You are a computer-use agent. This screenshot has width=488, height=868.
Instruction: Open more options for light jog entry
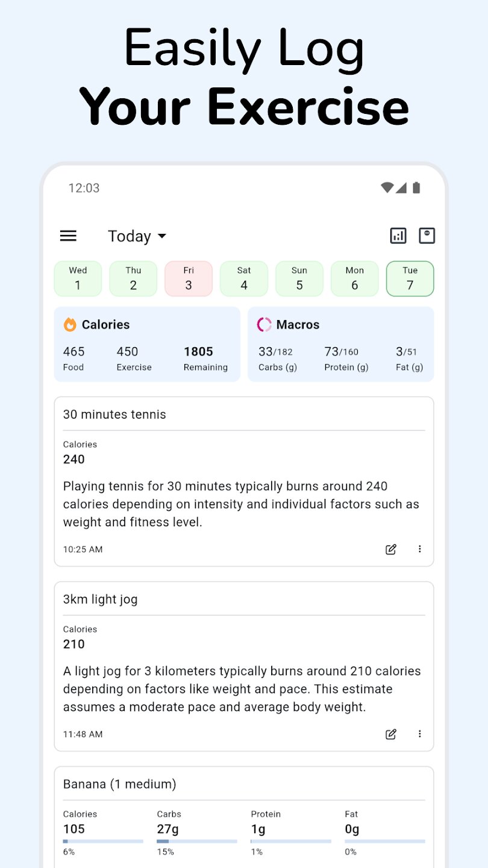(420, 734)
